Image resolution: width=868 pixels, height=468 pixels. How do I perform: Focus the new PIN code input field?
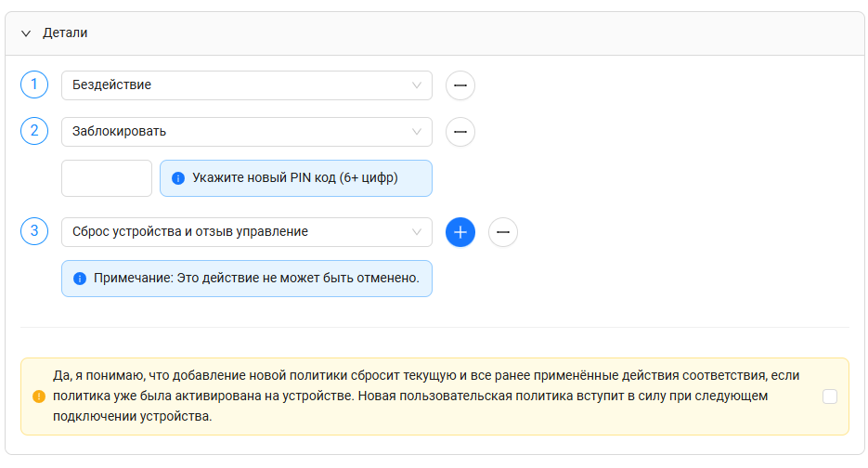tap(107, 178)
